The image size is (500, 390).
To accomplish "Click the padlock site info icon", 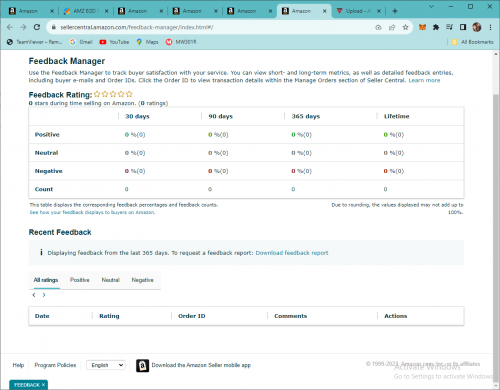I will tap(53, 27).
